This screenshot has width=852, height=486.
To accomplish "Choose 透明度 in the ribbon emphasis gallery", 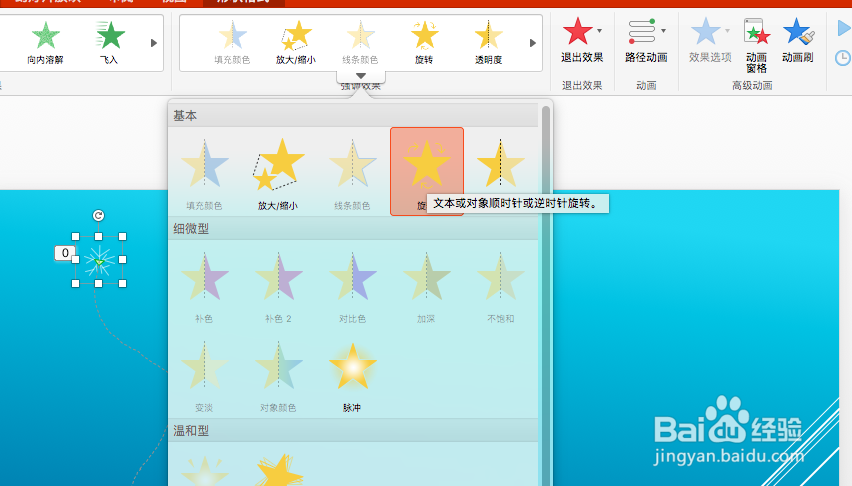I will pyautogui.click(x=488, y=43).
